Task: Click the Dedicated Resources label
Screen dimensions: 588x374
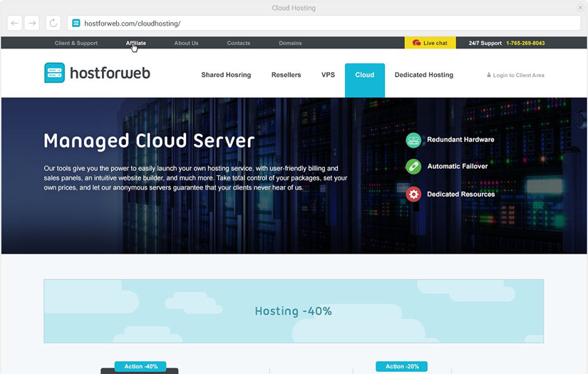Action: [x=461, y=194]
